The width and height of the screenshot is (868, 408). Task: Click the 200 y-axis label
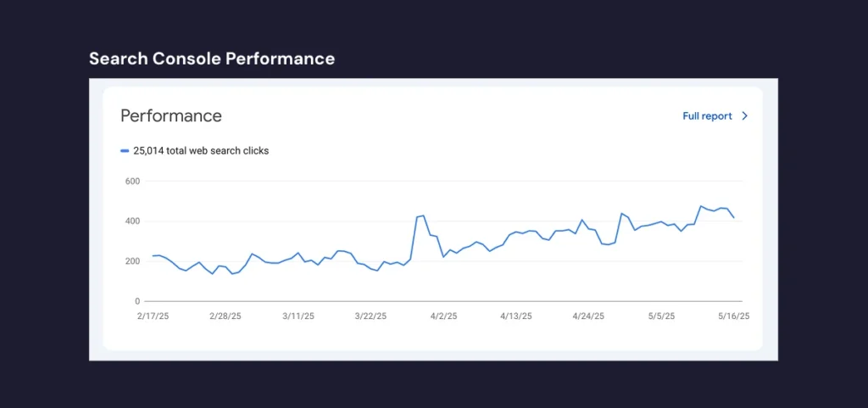(x=131, y=261)
